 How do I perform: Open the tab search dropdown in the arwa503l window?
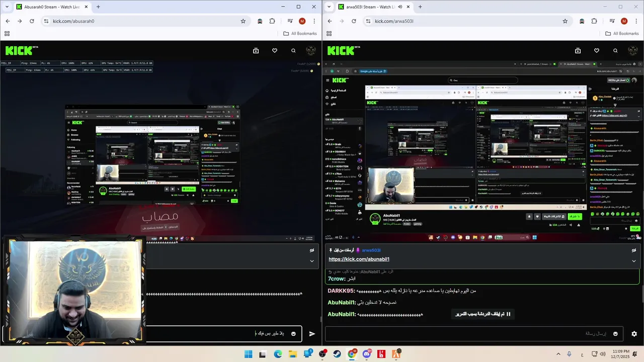329,7
